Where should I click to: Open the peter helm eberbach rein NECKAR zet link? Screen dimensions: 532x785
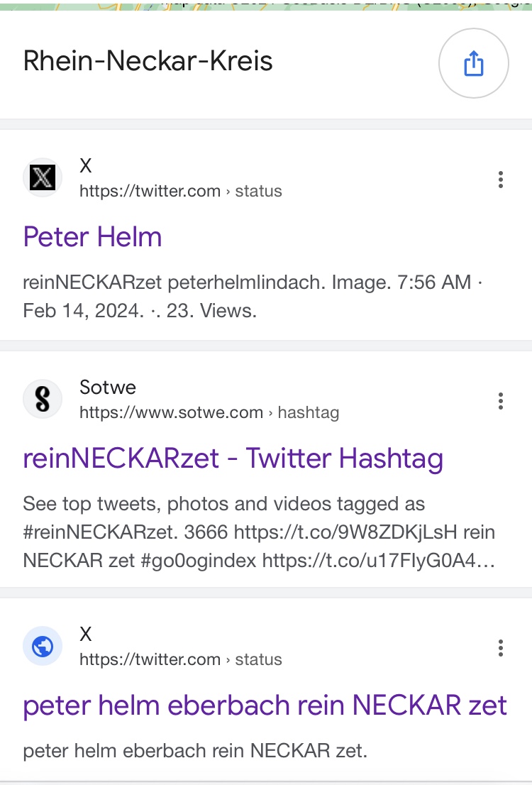(x=265, y=706)
